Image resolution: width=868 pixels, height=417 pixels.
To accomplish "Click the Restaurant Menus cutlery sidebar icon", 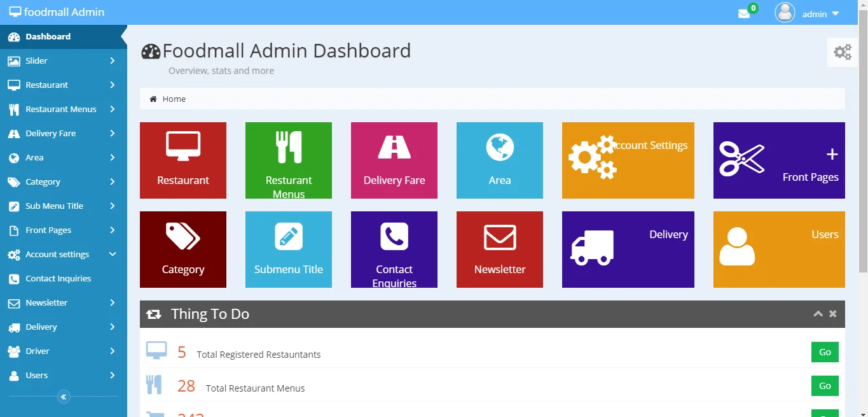I will pyautogui.click(x=14, y=110).
